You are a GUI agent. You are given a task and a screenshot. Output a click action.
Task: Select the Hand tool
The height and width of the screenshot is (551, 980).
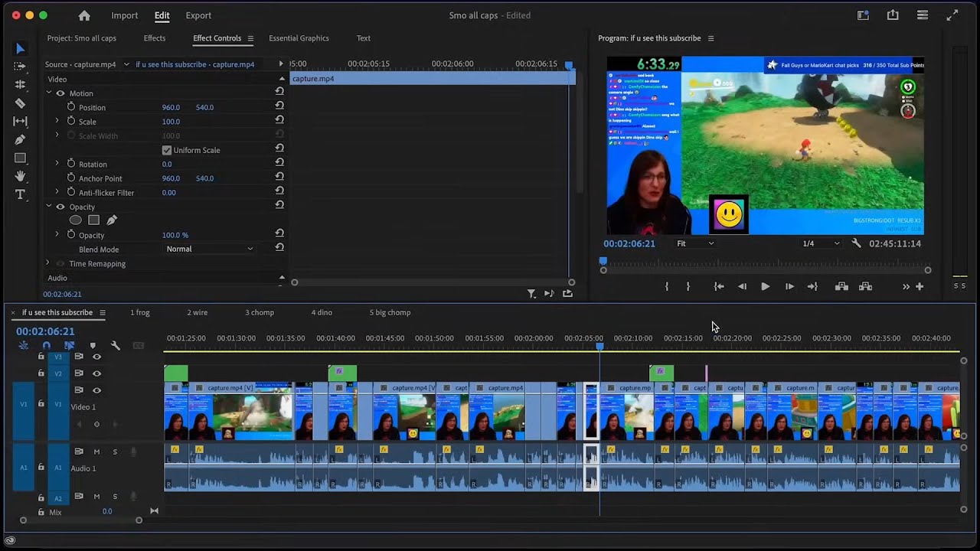(21, 176)
